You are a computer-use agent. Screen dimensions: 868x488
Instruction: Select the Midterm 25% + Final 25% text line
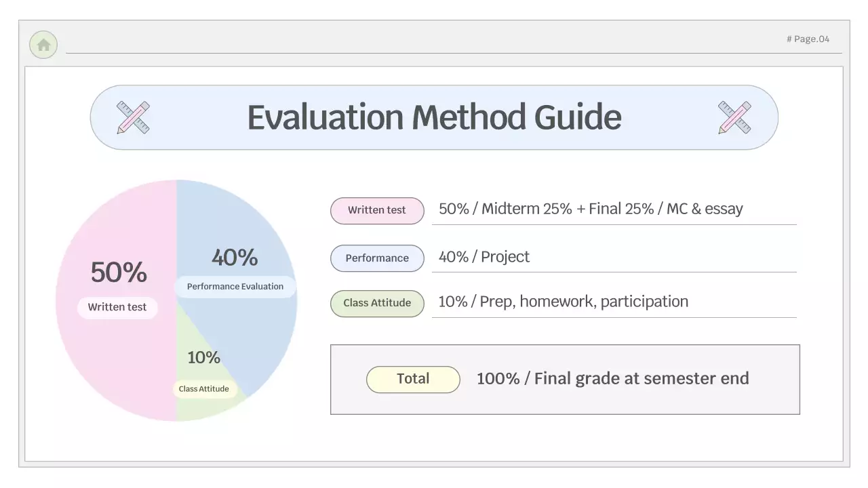point(591,209)
